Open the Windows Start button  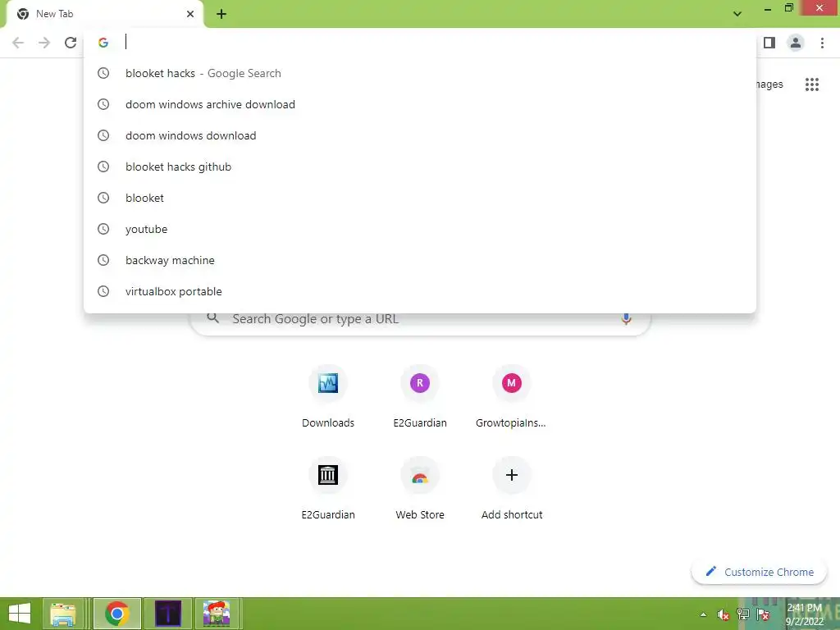click(20, 614)
